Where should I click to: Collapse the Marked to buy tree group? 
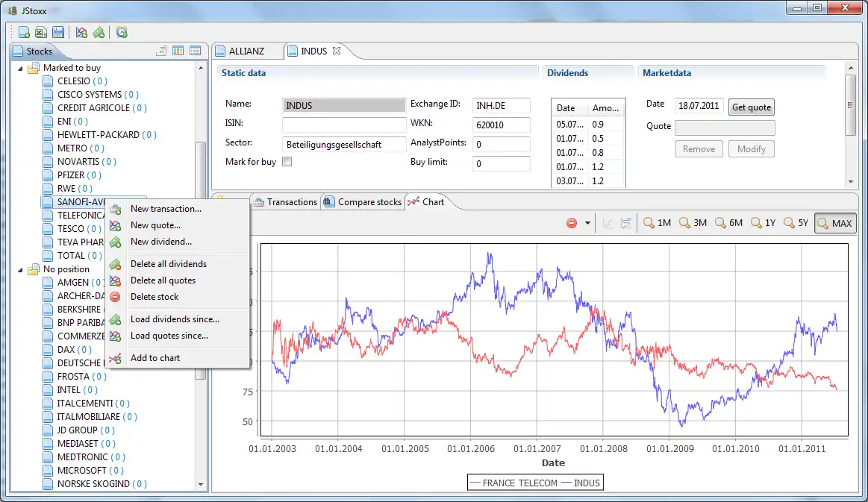pos(20,68)
